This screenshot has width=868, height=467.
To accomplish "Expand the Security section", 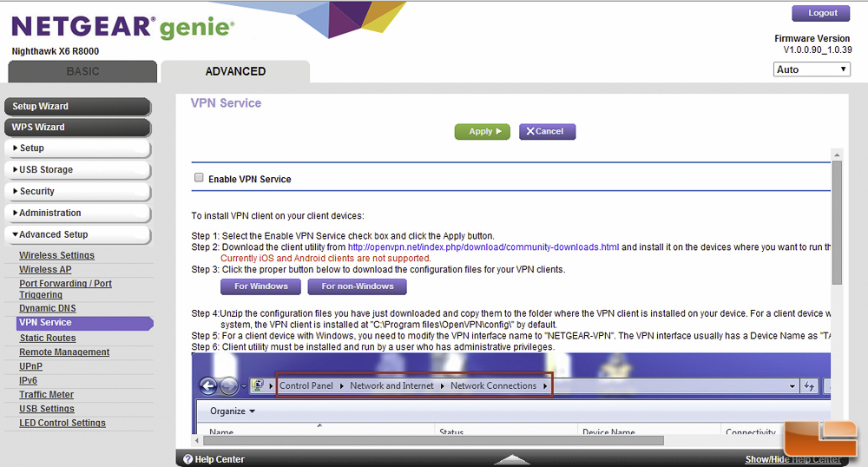I will (77, 192).
